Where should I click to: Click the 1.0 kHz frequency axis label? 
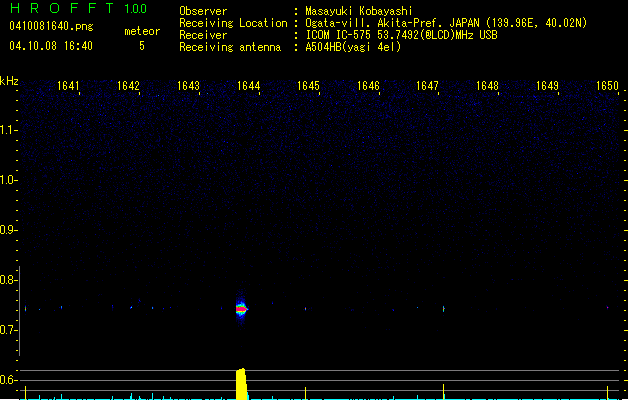pos(8,180)
